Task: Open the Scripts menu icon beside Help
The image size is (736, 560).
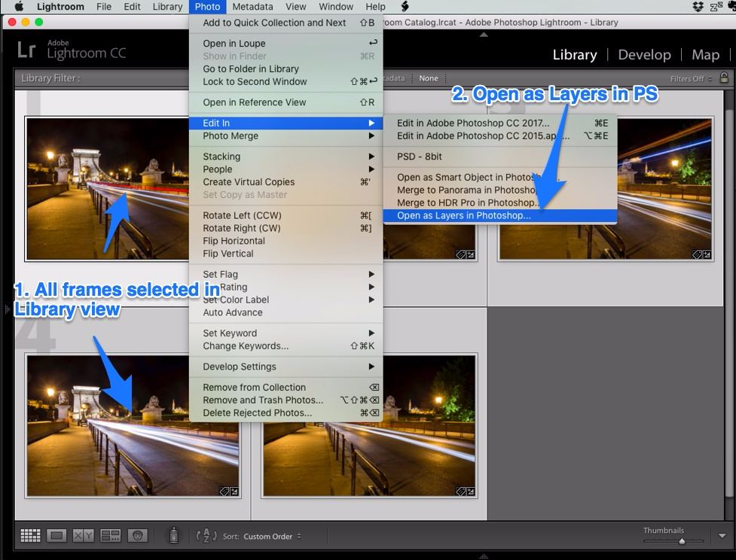Action: pos(405,7)
